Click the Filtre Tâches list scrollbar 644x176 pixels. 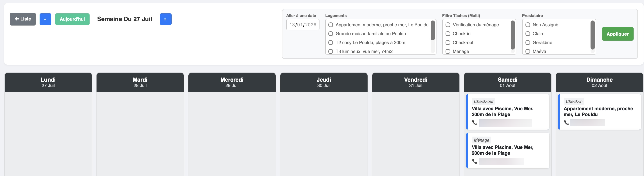513,35
